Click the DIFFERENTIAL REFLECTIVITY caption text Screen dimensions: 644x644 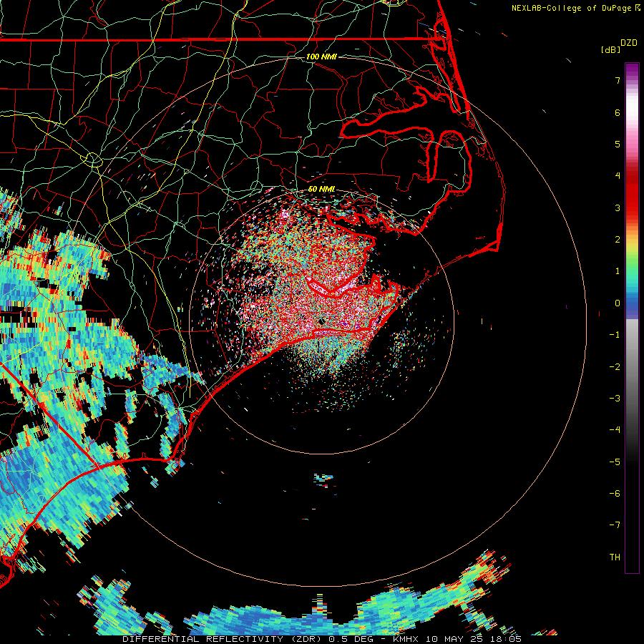(203, 639)
